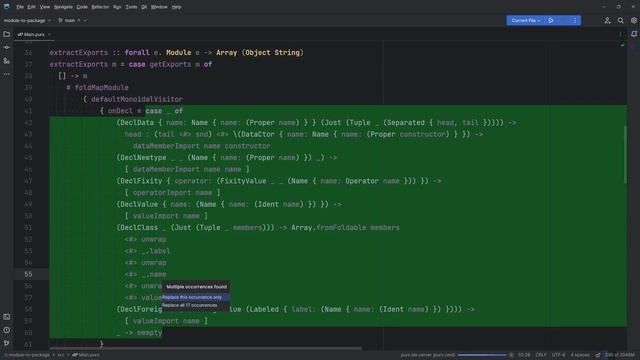Open the Problems tool window icon
The image size is (640, 360).
7,330
